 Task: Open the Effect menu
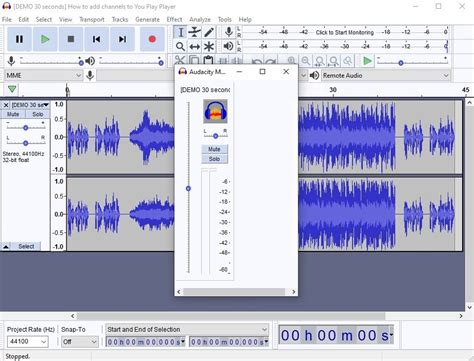174,19
